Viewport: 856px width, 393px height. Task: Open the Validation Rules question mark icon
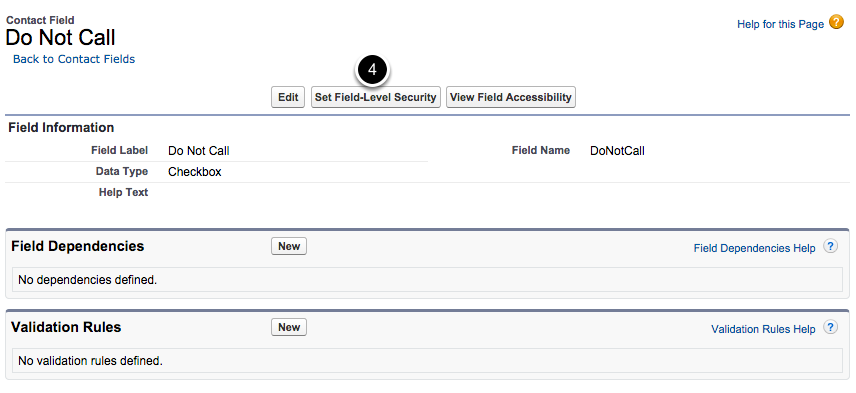[x=830, y=328]
